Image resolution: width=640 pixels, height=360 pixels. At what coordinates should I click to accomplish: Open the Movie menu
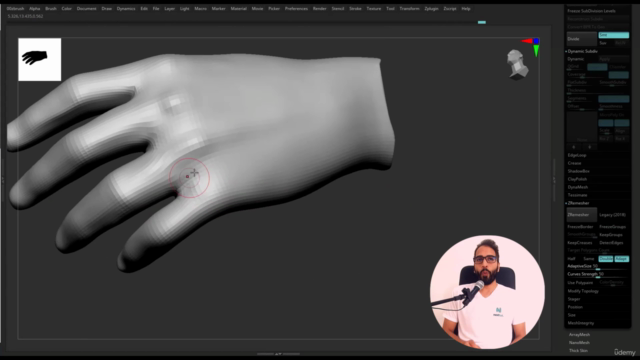click(257, 9)
